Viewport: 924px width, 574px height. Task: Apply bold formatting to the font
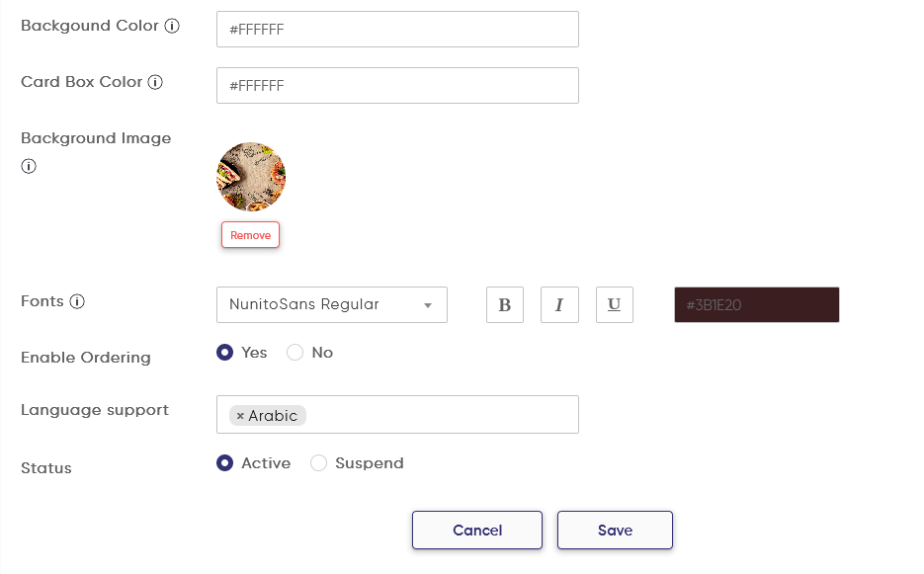pyautogui.click(x=504, y=304)
